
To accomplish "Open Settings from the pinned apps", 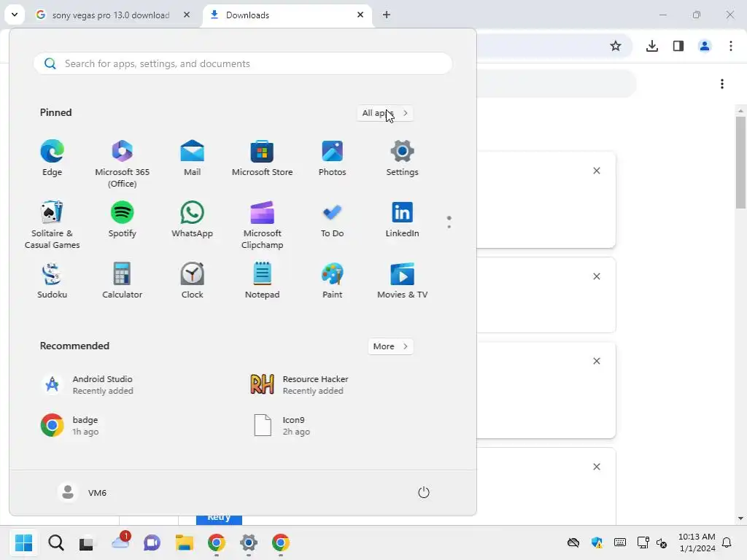I will click(402, 158).
